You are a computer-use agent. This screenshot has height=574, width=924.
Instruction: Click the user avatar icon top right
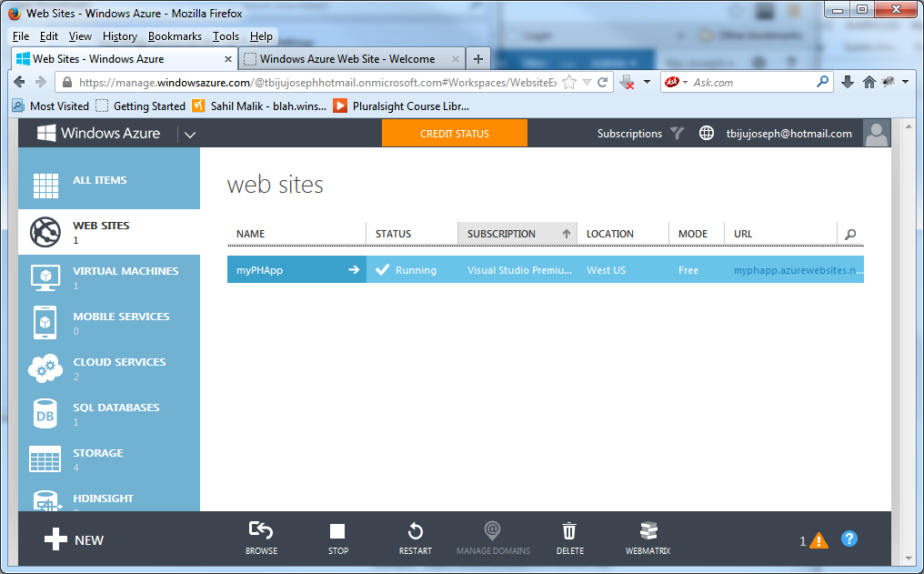(x=876, y=133)
